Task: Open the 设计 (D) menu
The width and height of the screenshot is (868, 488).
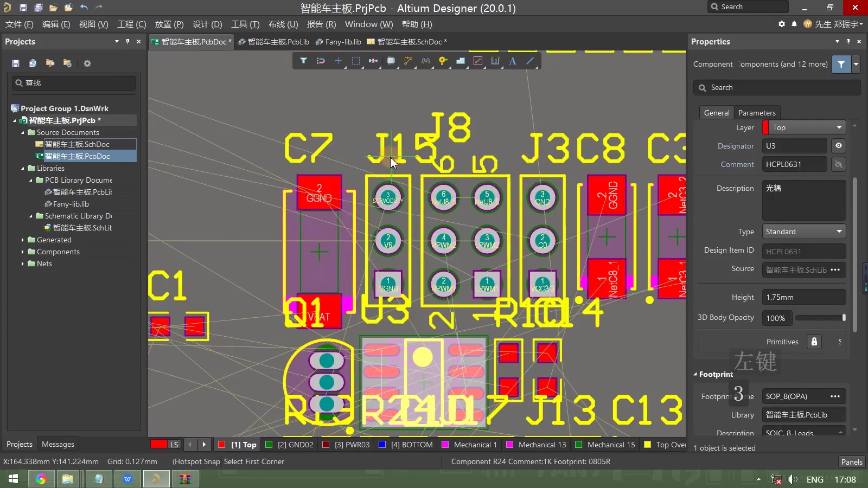Action: (x=207, y=24)
